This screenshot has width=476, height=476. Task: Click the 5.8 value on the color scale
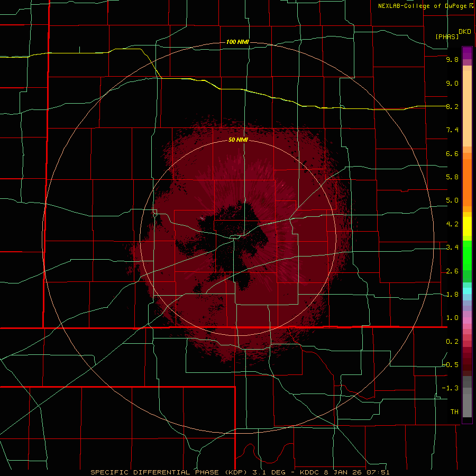click(452, 177)
